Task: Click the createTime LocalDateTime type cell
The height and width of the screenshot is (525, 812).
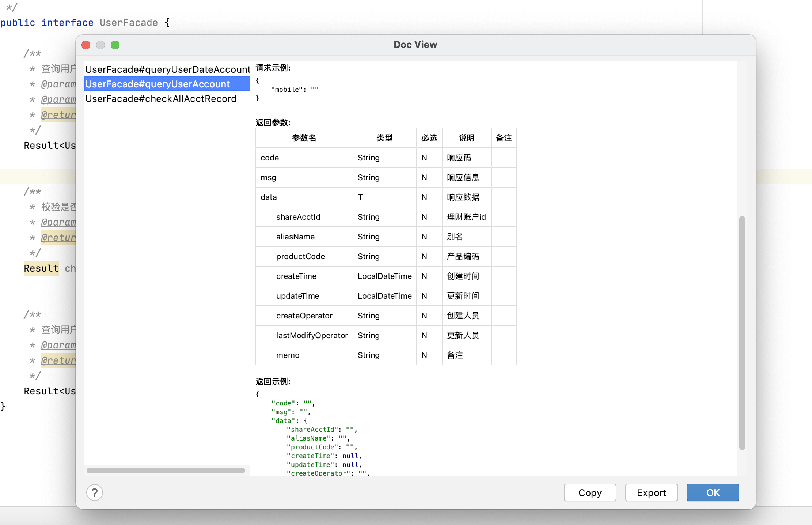Action: [384, 276]
